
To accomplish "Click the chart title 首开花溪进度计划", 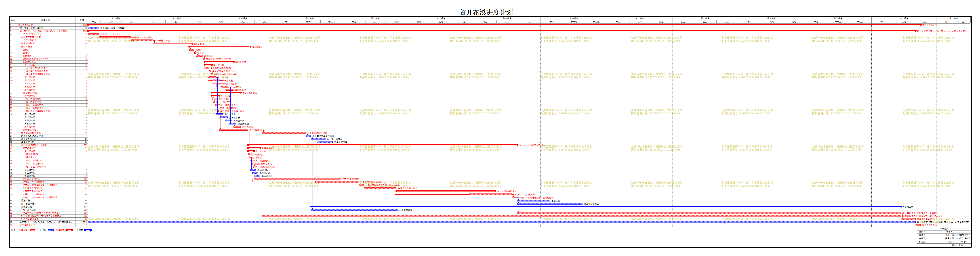I will [486, 12].
